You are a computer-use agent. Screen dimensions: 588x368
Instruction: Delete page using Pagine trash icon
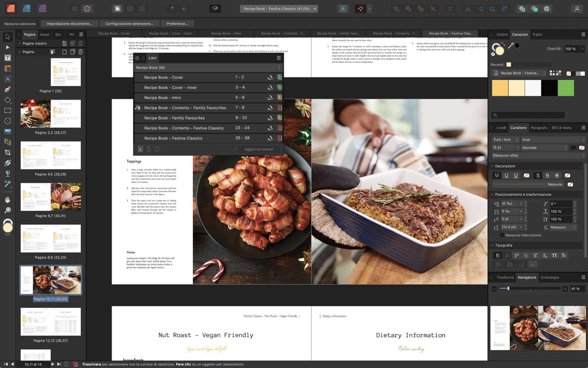tap(81, 52)
